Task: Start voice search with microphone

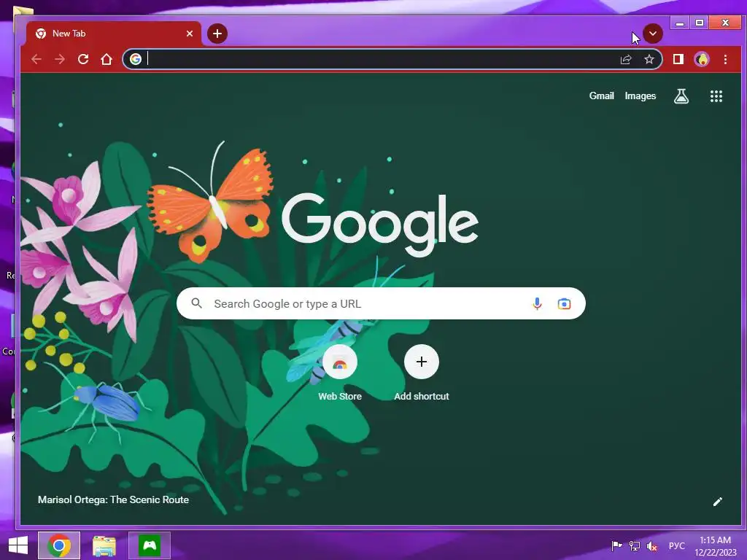Action: point(536,303)
